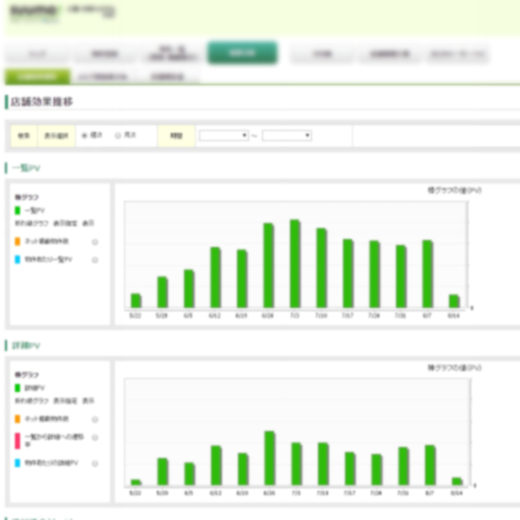Open the first gray main navigation tab

tap(37, 54)
